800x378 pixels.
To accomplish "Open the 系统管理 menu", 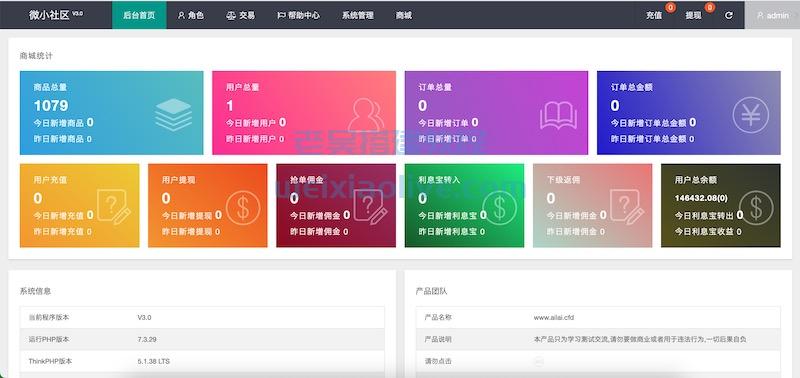I will click(358, 15).
